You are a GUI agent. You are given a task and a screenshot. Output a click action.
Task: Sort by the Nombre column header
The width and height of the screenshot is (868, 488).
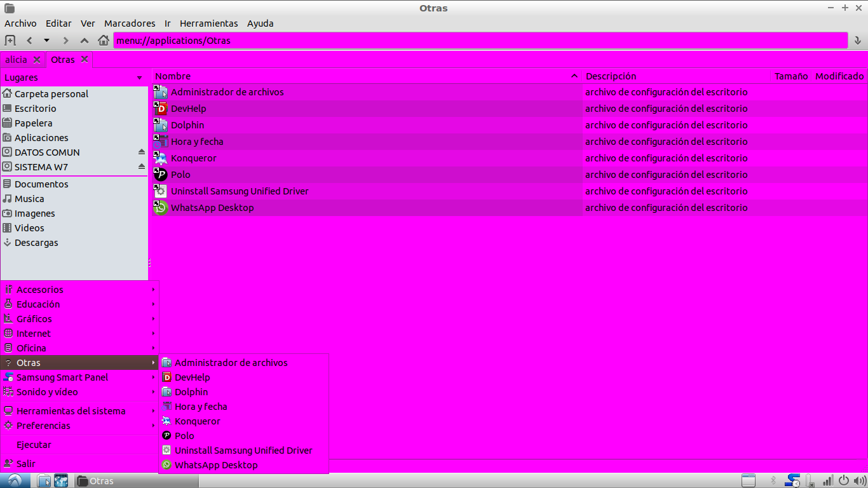[367, 76]
